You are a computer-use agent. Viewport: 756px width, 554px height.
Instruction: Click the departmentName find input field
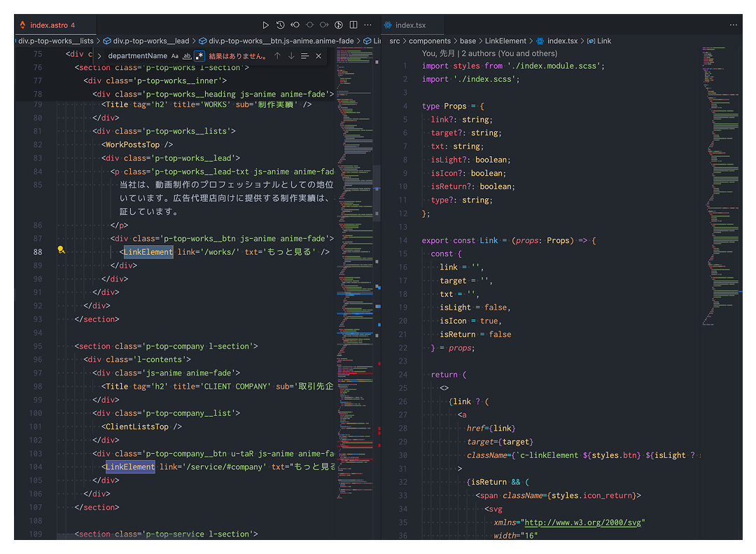137,56
